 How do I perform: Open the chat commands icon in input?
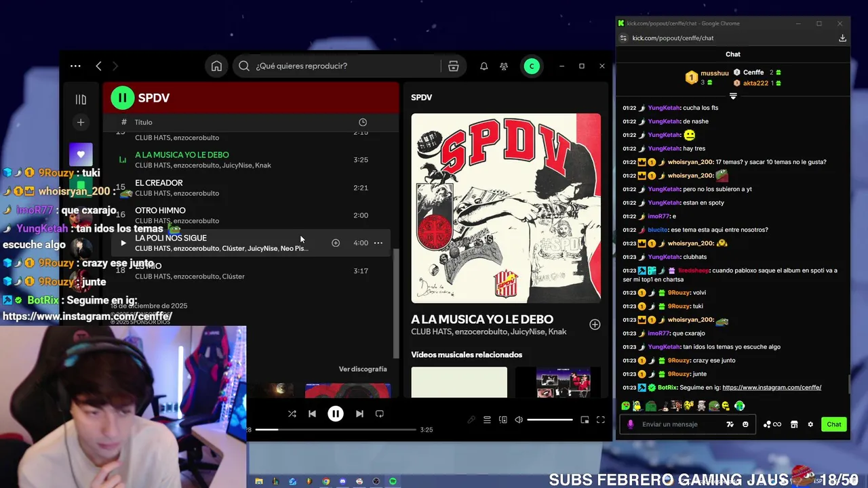click(x=730, y=424)
